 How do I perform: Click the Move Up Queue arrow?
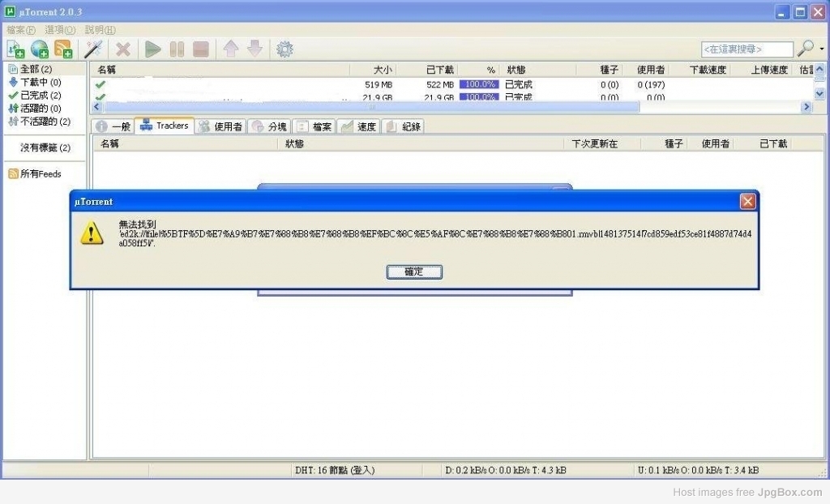pos(231,49)
